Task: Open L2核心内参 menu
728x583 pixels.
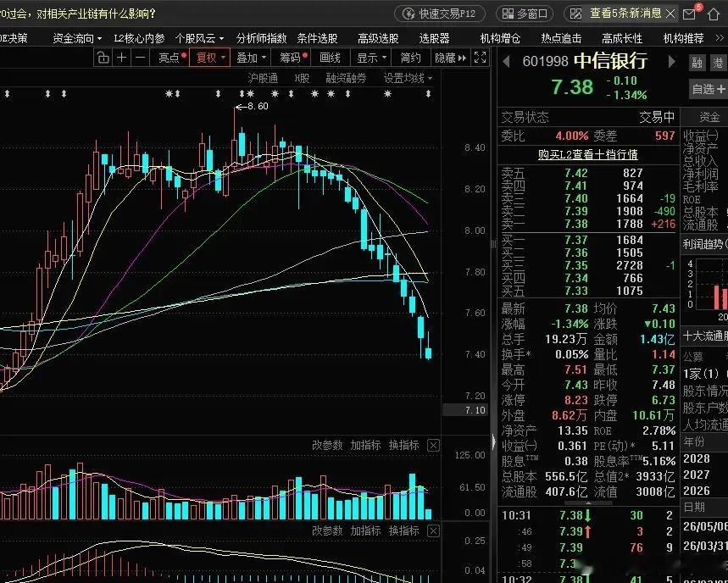Action: [139, 38]
